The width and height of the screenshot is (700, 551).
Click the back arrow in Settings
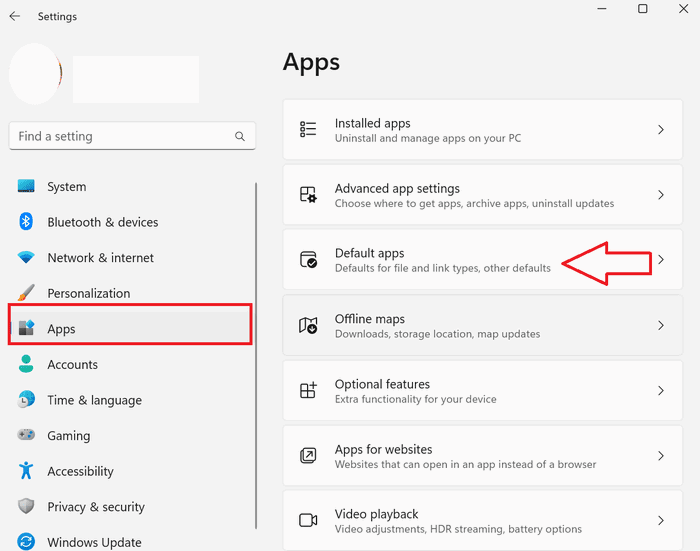15,17
